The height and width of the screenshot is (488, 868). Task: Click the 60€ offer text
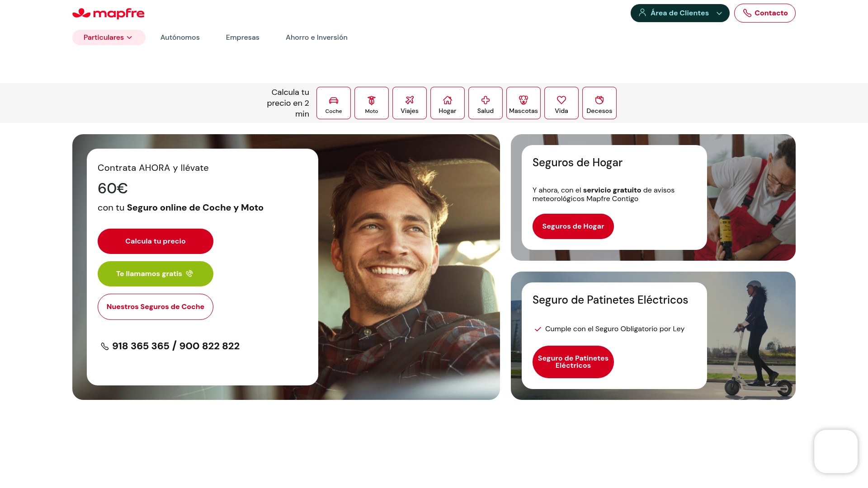[x=113, y=188]
